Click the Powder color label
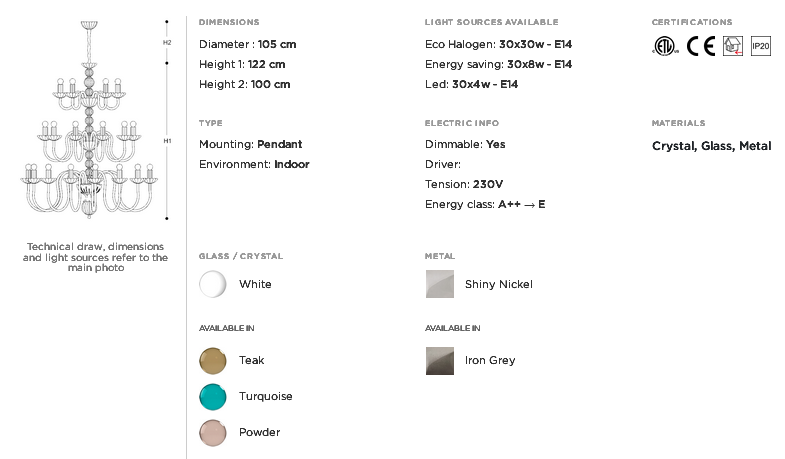 [259, 432]
